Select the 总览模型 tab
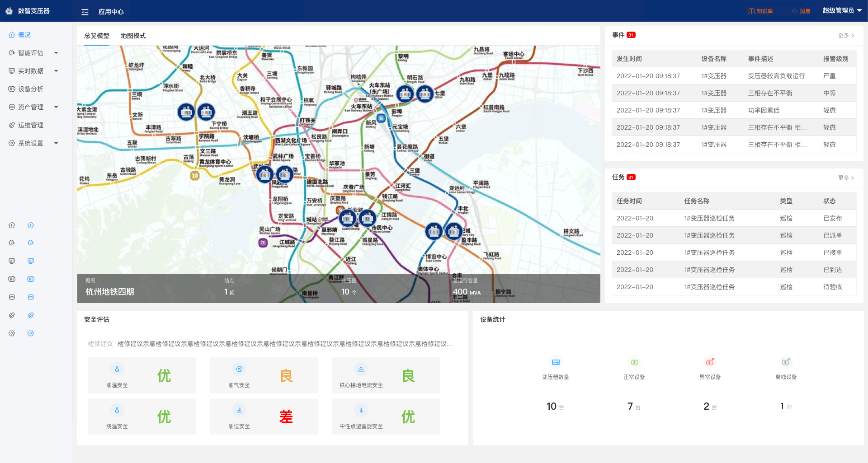This screenshot has width=868, height=463. pos(96,36)
